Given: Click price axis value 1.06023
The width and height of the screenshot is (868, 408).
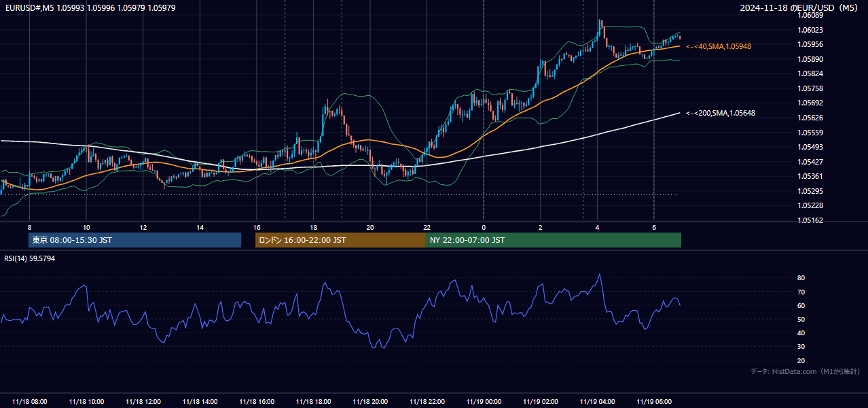Looking at the screenshot, I should click(810, 30).
